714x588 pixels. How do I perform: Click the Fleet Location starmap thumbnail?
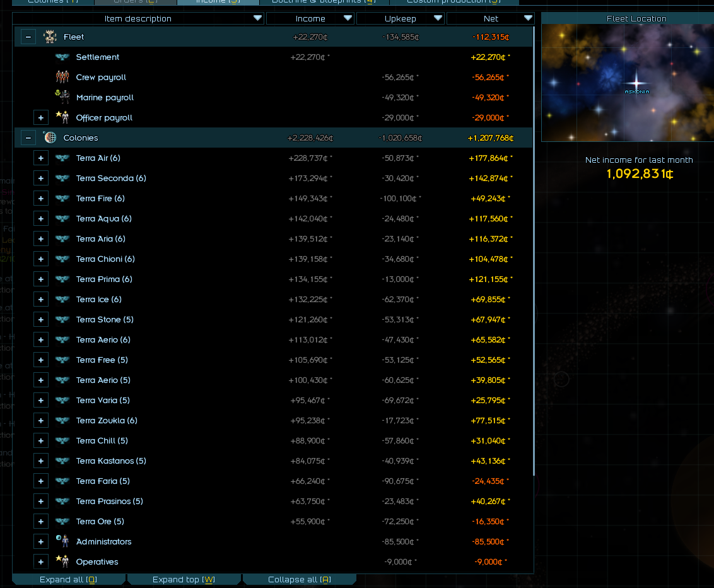pyautogui.click(x=628, y=83)
